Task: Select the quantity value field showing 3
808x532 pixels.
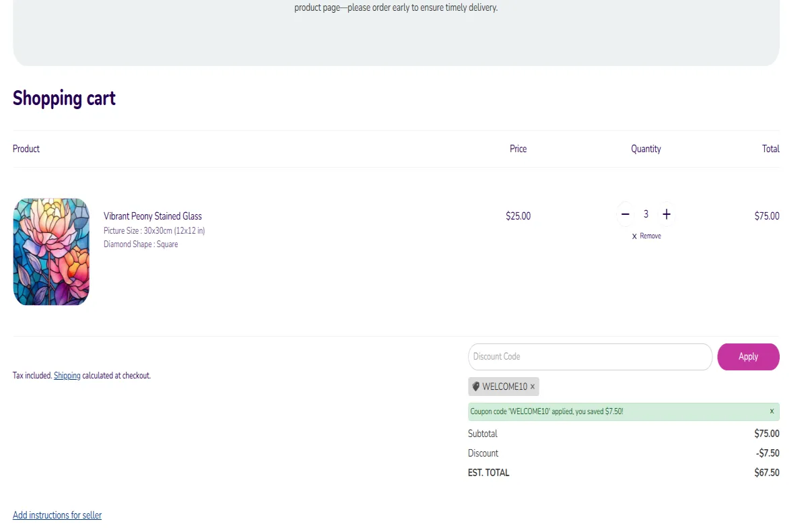Action: click(x=646, y=214)
